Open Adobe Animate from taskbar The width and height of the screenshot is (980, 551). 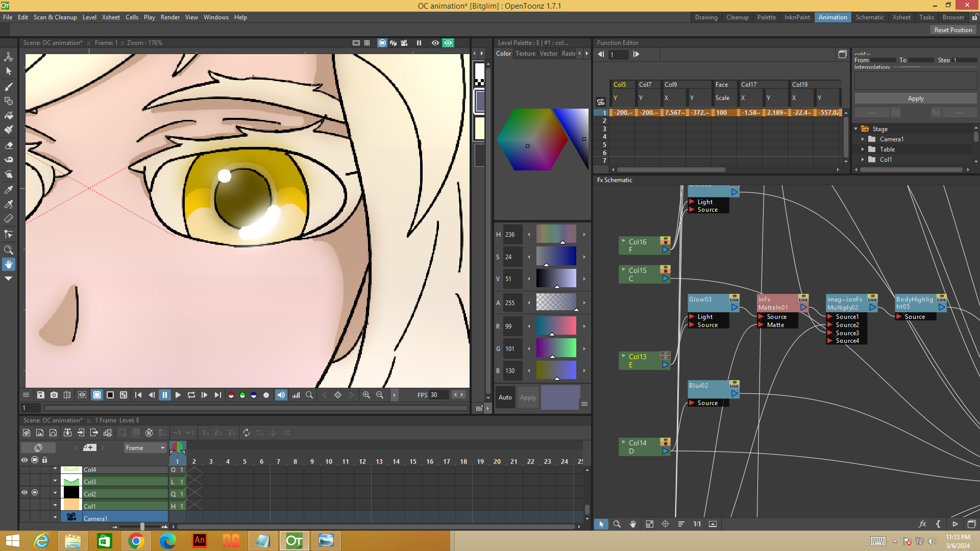[x=200, y=541]
